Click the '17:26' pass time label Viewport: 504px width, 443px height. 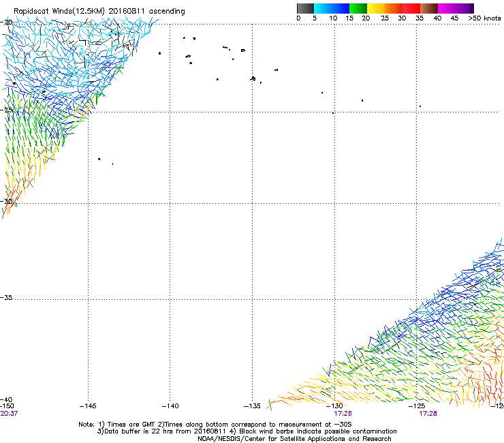click(343, 414)
